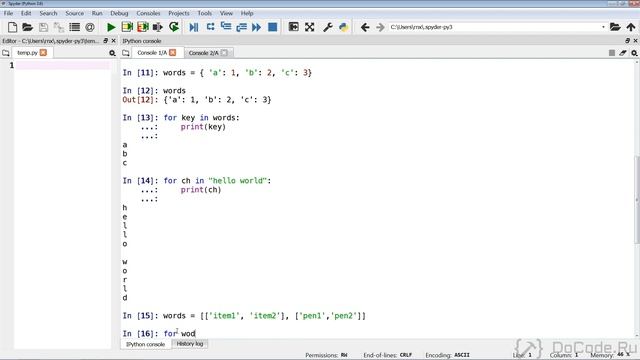Open the Edit menu
This screenshot has height=360, width=640.
click(26, 13)
